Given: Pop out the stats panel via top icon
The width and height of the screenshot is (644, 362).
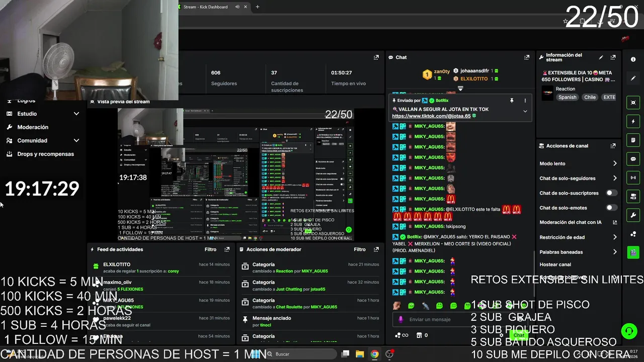Looking at the screenshot, I should point(376,57).
